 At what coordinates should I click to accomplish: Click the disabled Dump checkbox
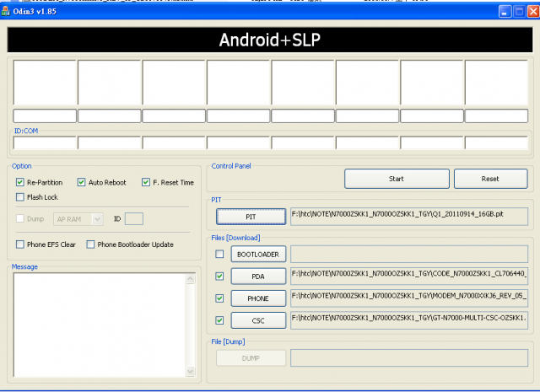point(20,218)
